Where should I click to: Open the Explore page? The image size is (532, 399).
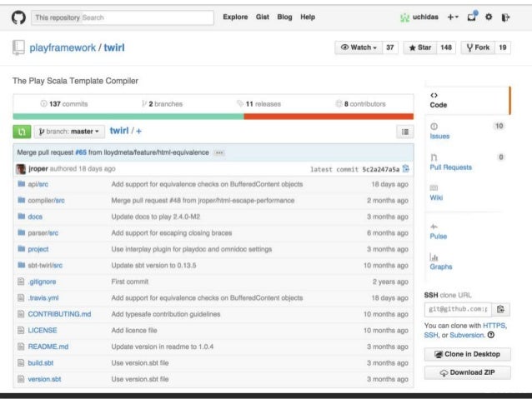235,17
